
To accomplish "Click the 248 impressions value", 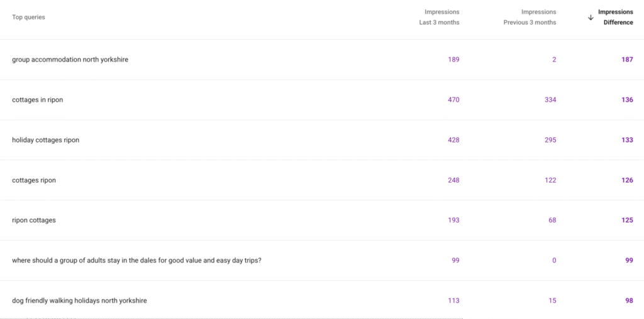I will point(453,180).
